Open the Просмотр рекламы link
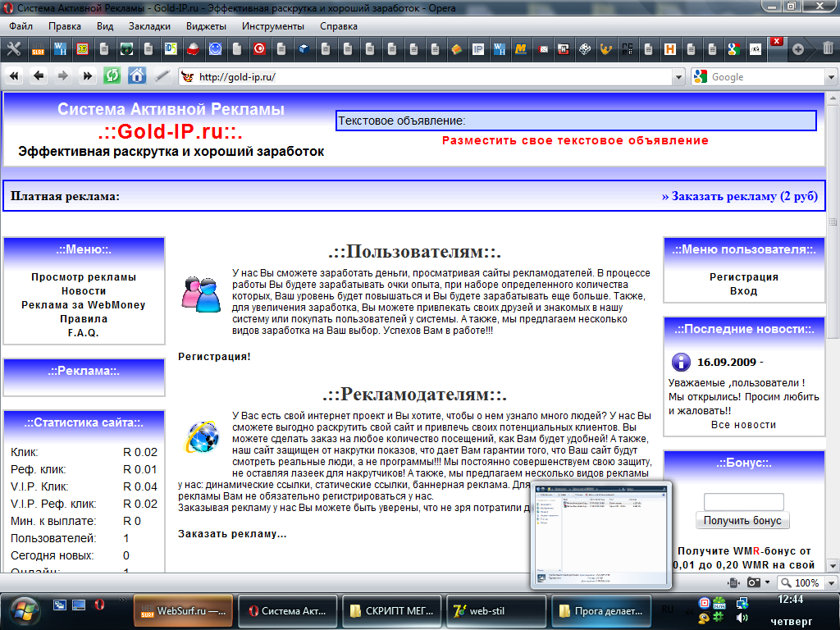Screen dimensions: 840x630 pos(84,277)
